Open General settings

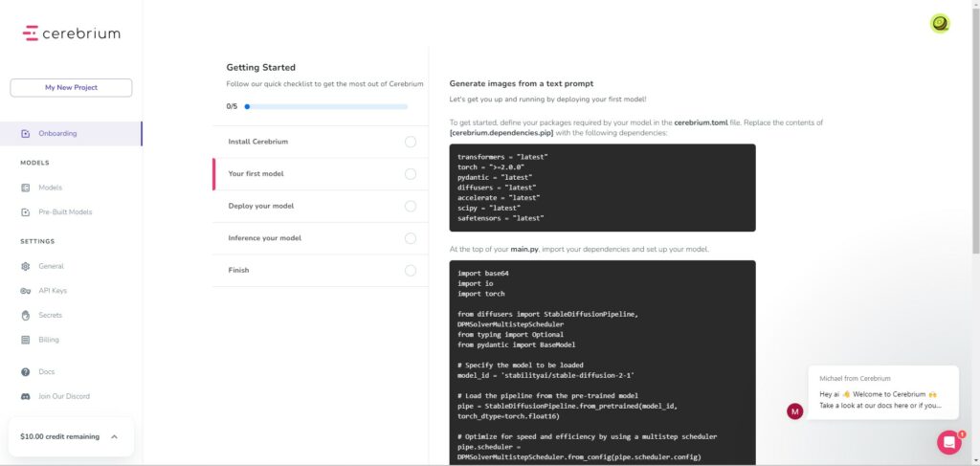(x=52, y=266)
